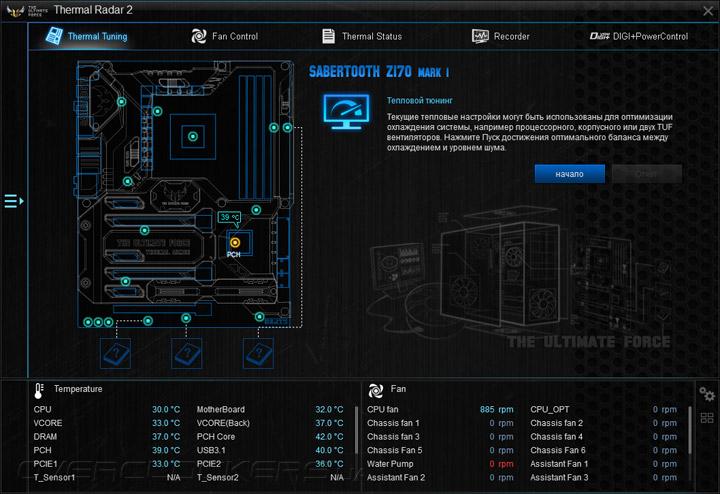Click the thermal tuning monitor gauge icon
The image size is (720, 494).
click(346, 112)
